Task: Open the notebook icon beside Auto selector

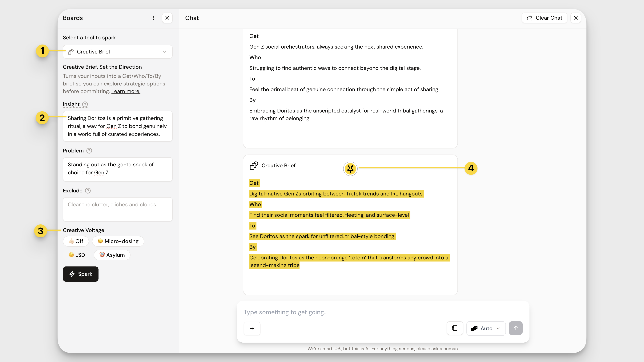Action: coord(455,328)
